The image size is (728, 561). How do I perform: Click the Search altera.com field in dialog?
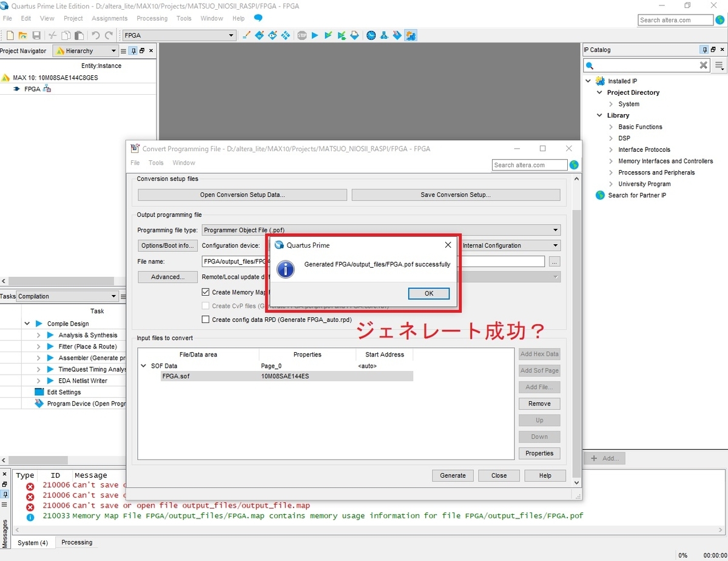(530, 165)
